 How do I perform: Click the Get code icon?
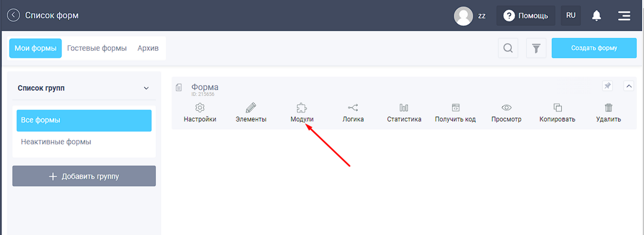pyautogui.click(x=455, y=108)
